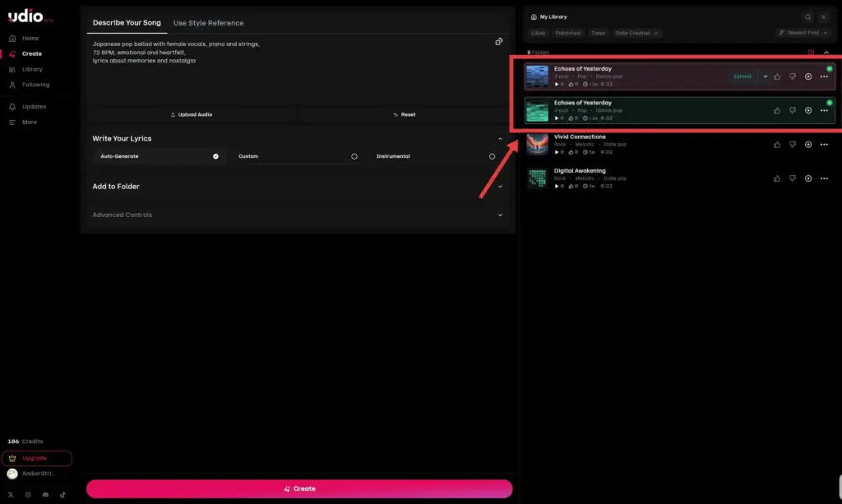842x504 pixels.
Task: Open the Instagram social link icon
Action: click(28, 495)
